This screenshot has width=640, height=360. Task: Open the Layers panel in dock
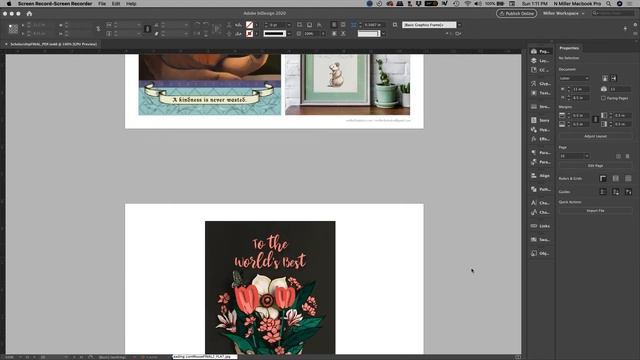540,60
